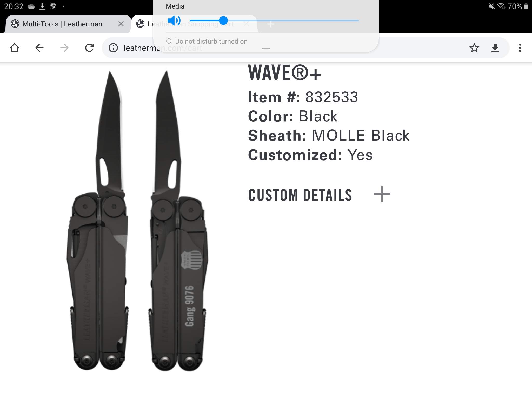Tap the engraved Gang 9076 multi-tool image
This screenshot has height=399, width=532.
(x=179, y=221)
